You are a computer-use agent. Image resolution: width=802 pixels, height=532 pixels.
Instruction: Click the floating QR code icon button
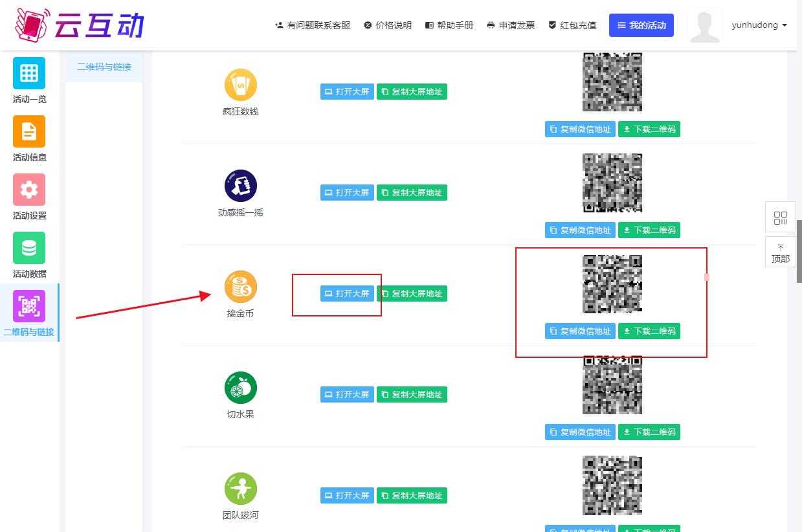(x=781, y=217)
